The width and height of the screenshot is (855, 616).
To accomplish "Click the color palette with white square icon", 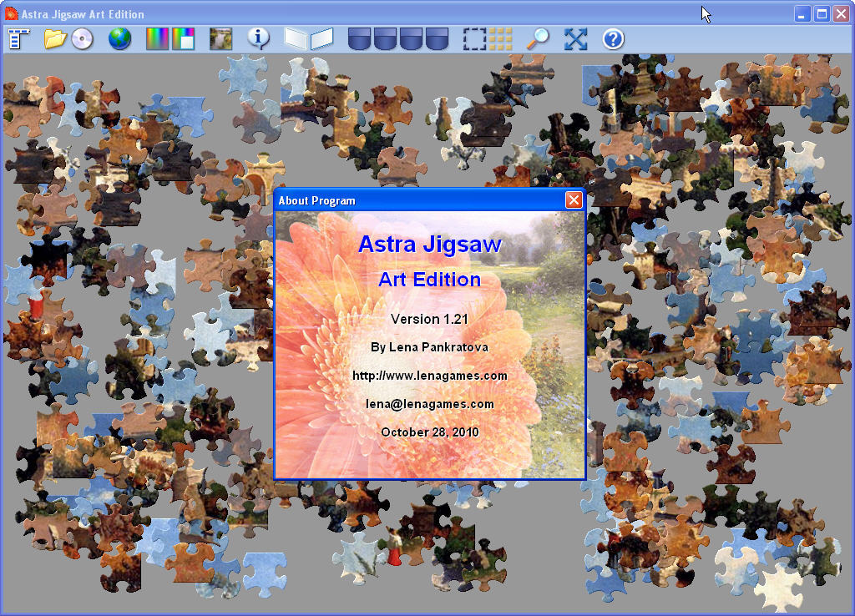I will [x=184, y=39].
